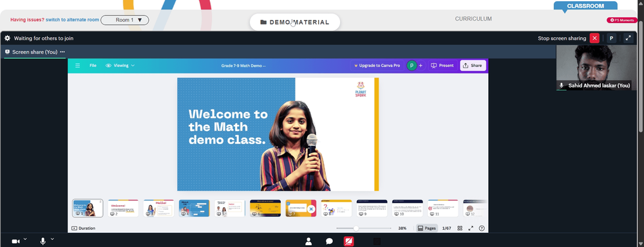Viewport: 644px width, 247px height.
Task: Select slide thumbnail 5
Action: (230, 208)
